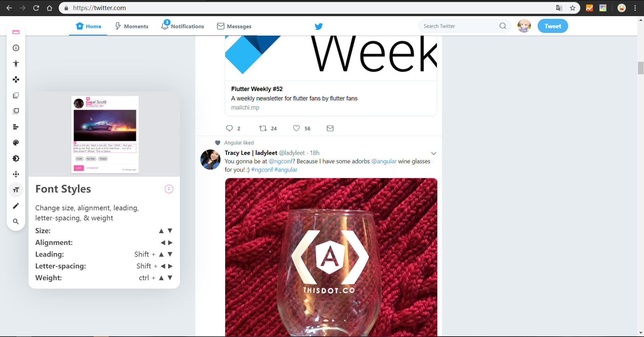Select the Accessibility tool icon
Viewport: 644px width, 337px height.
16,64
